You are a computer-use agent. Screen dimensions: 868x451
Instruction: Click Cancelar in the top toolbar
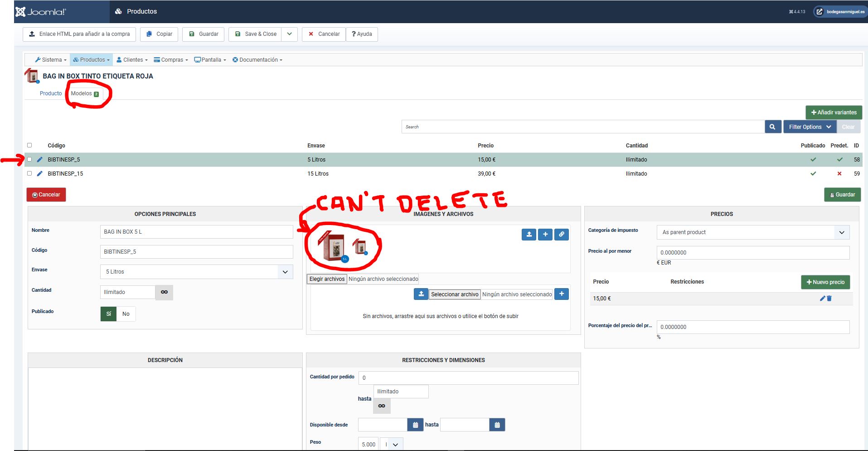(x=324, y=34)
